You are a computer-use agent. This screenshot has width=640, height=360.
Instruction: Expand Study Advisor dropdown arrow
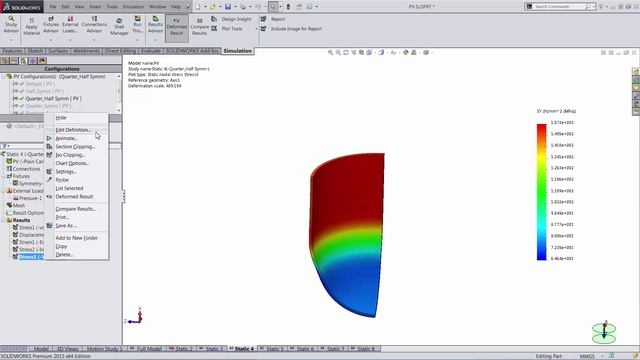[x=11, y=40]
